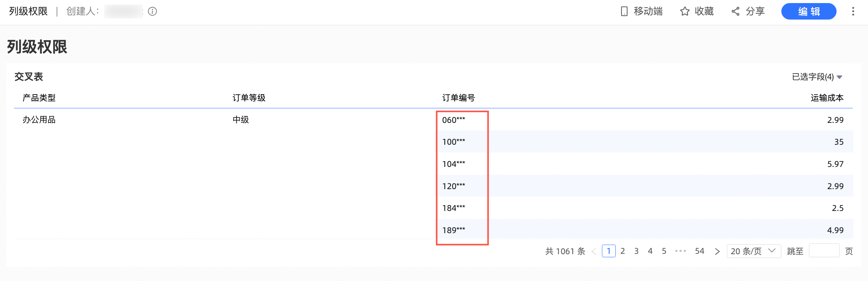Select current page 1 button
868x281 pixels.
pyautogui.click(x=609, y=251)
